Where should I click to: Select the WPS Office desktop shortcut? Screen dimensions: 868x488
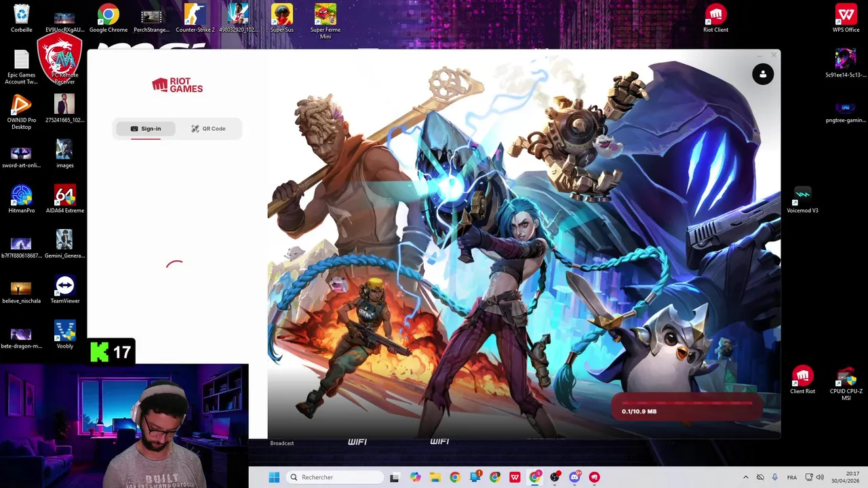[x=846, y=19]
